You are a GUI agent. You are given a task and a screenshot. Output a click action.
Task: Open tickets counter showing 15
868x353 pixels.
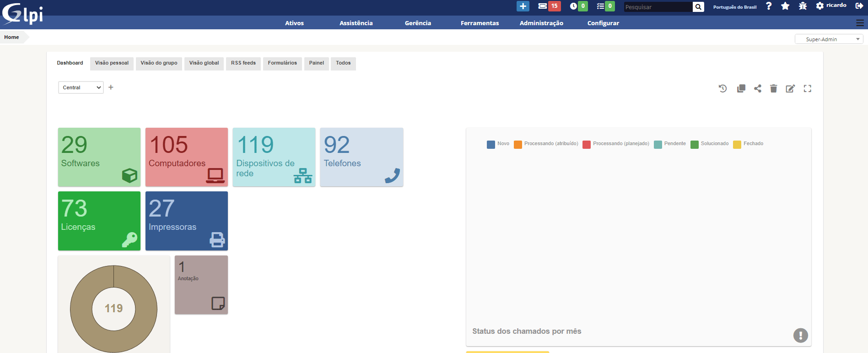tap(549, 6)
